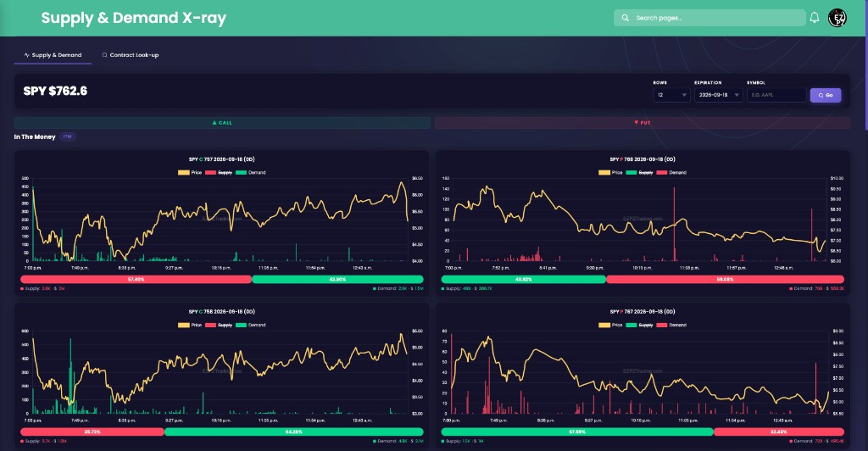This screenshot has width=868, height=451.
Task: Open the Contract Look-up tab
Action: pyautogui.click(x=131, y=55)
